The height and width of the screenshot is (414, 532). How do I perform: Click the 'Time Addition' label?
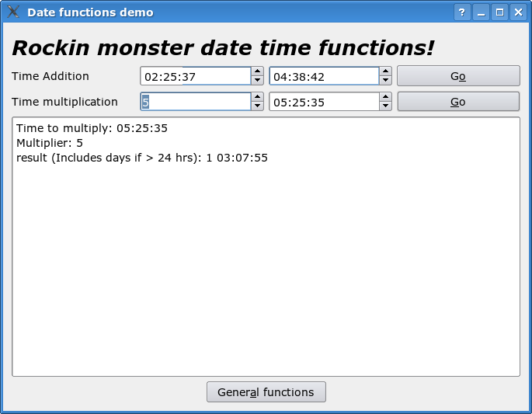point(50,76)
